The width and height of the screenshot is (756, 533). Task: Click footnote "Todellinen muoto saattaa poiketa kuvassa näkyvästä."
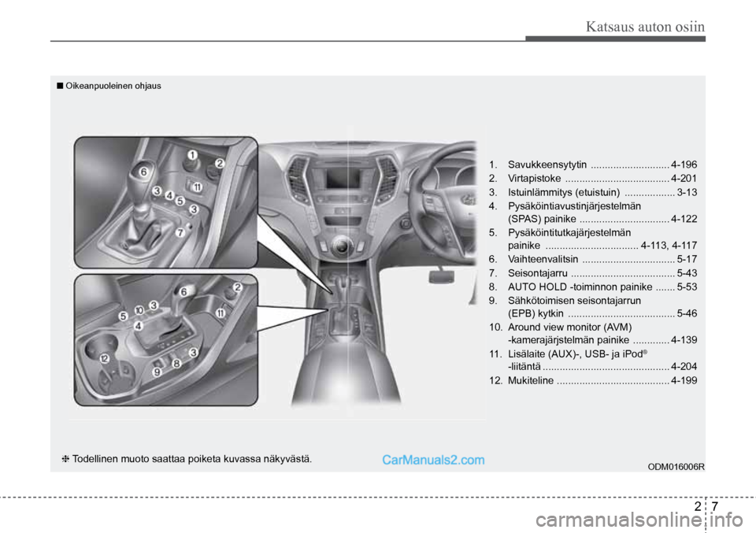[x=192, y=459]
